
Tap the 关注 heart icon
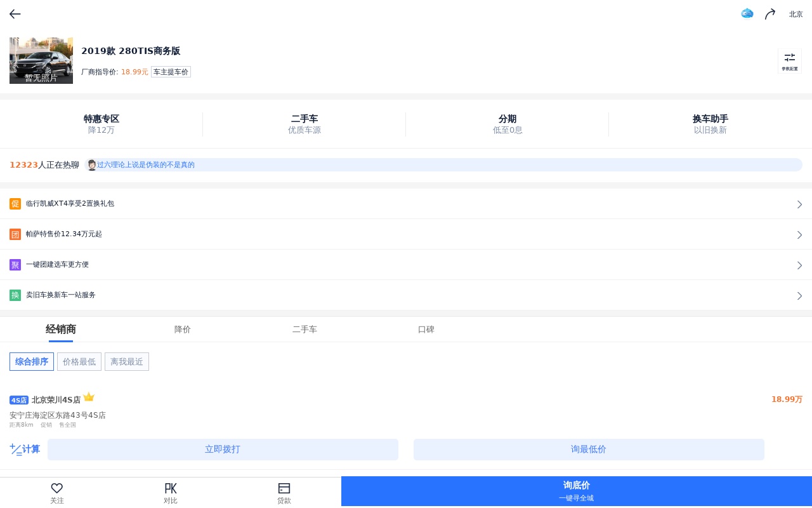click(x=57, y=488)
